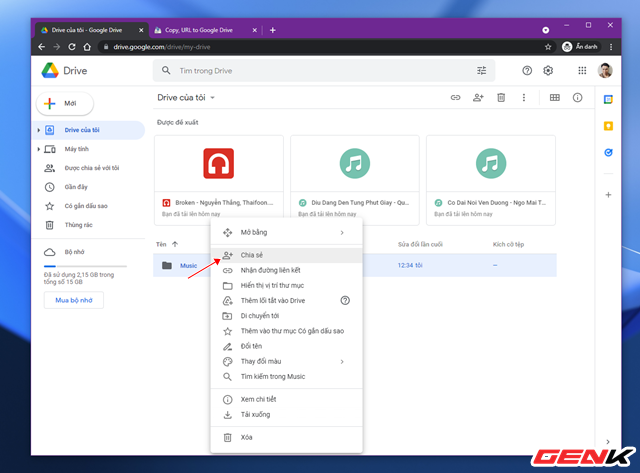
Task: Click the Mới new button
Action: [x=64, y=104]
